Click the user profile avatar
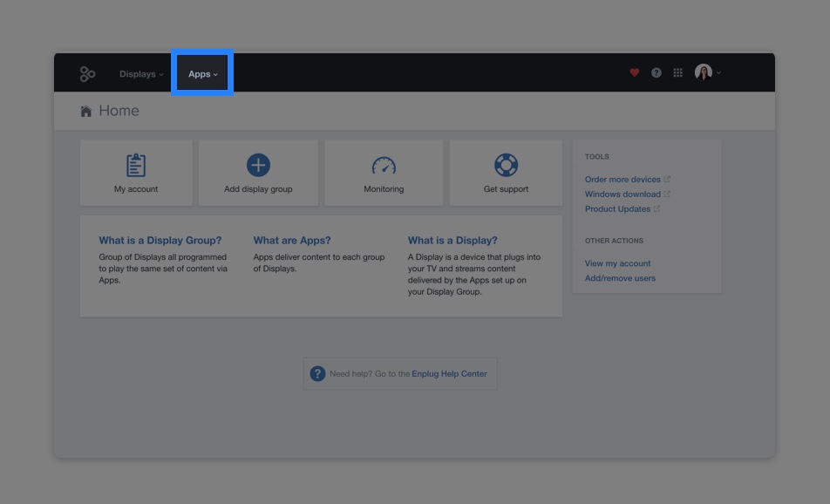This screenshot has height=504, width=830. tap(704, 72)
